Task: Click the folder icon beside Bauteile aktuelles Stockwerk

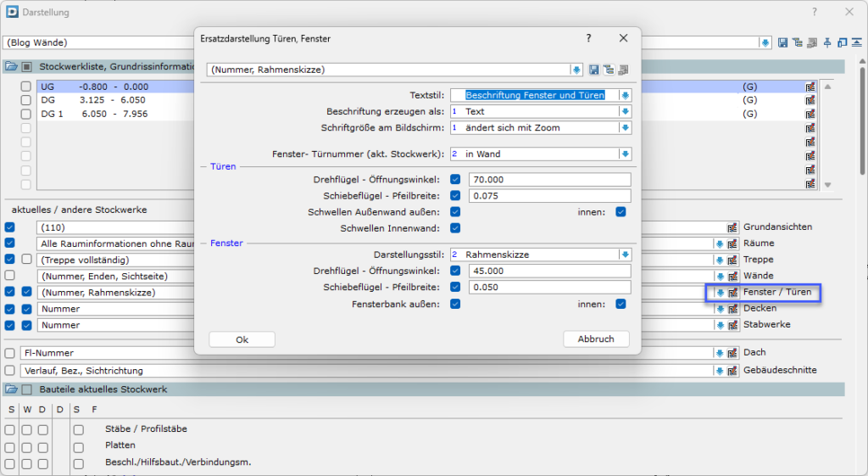Action: [11, 389]
